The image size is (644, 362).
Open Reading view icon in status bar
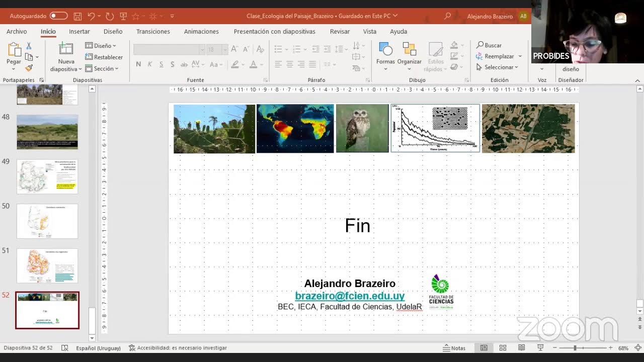coord(522,348)
